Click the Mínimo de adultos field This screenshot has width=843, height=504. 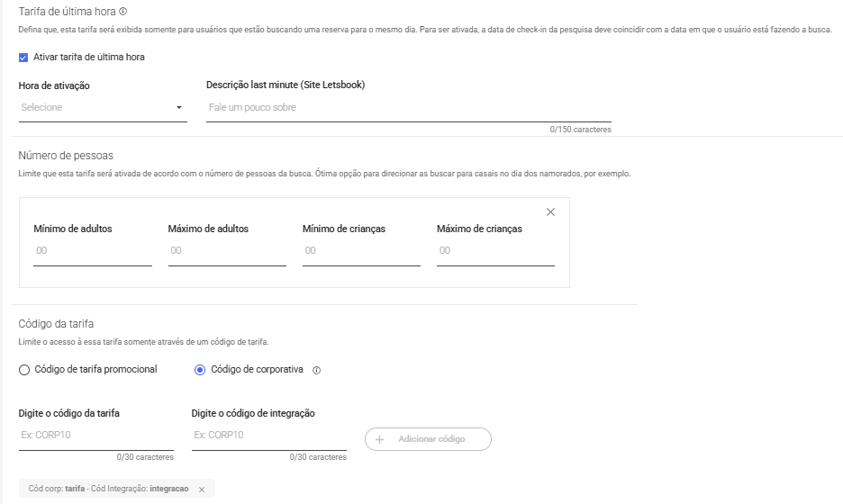point(93,251)
